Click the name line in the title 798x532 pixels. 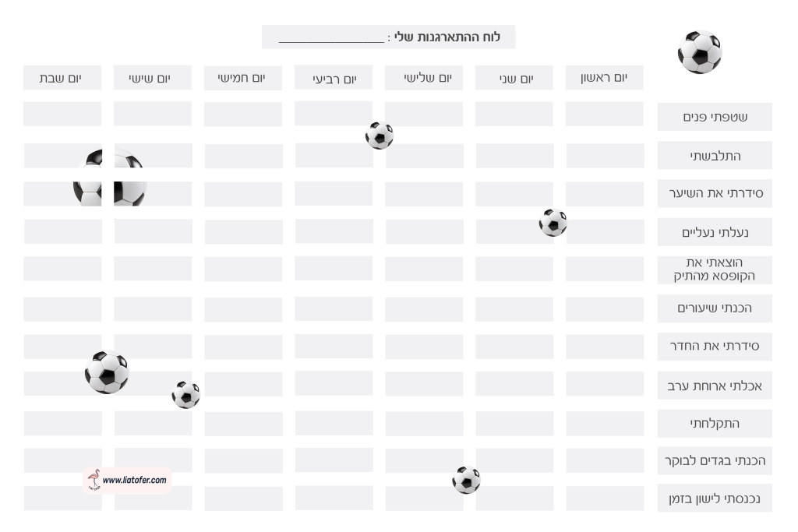(x=332, y=37)
